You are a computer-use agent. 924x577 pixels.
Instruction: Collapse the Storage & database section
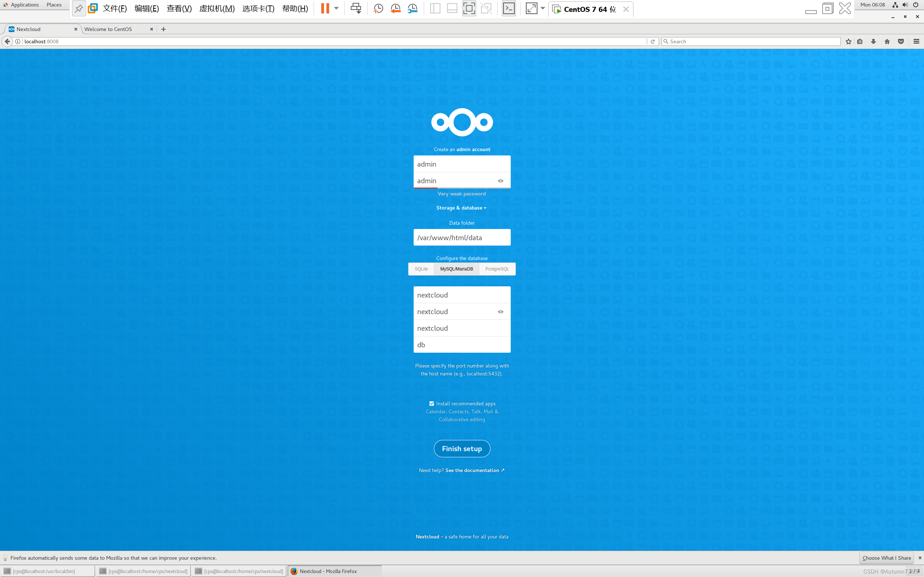click(x=461, y=208)
